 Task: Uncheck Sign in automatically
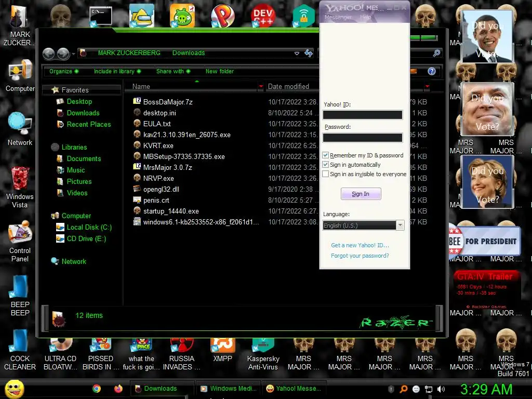coord(325,165)
